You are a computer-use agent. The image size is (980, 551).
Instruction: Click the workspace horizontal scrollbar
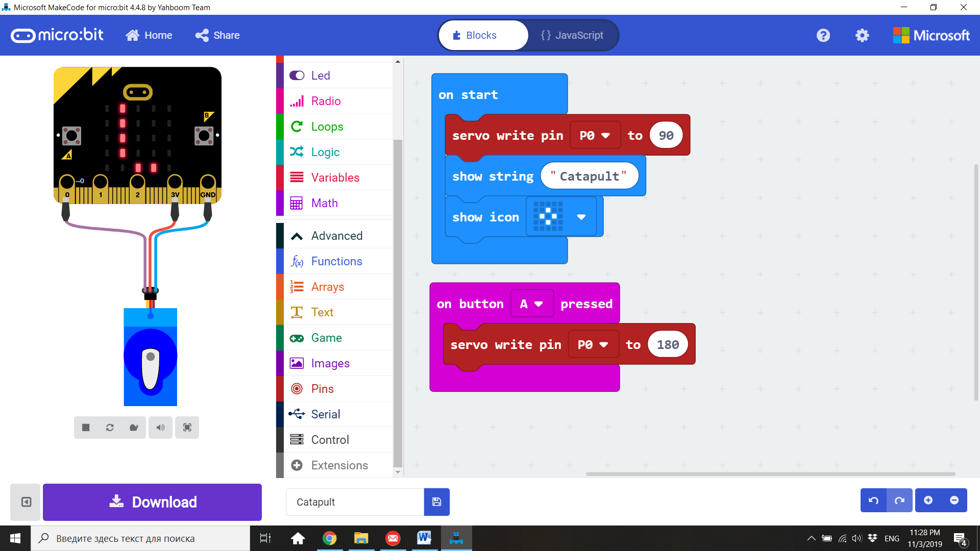pyautogui.click(x=771, y=474)
